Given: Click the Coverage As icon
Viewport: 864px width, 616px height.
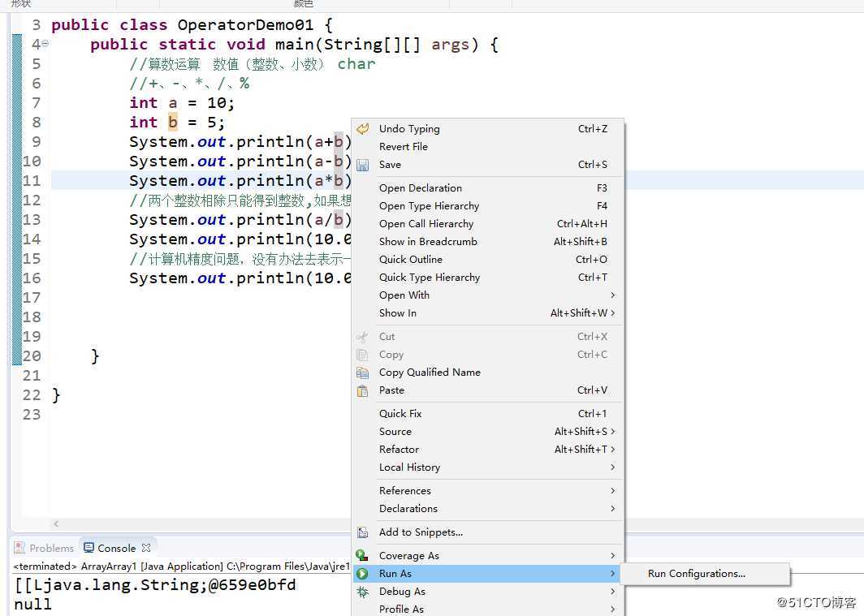Looking at the screenshot, I should [x=362, y=555].
